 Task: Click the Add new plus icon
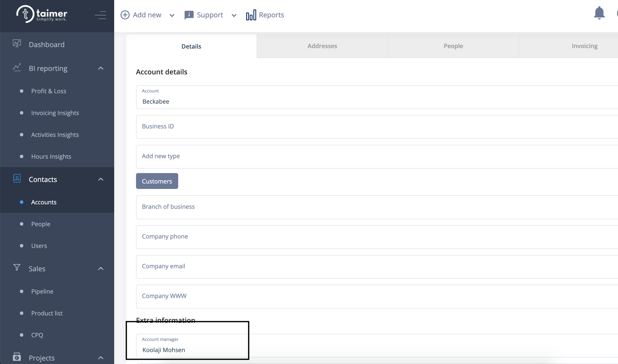pos(125,15)
